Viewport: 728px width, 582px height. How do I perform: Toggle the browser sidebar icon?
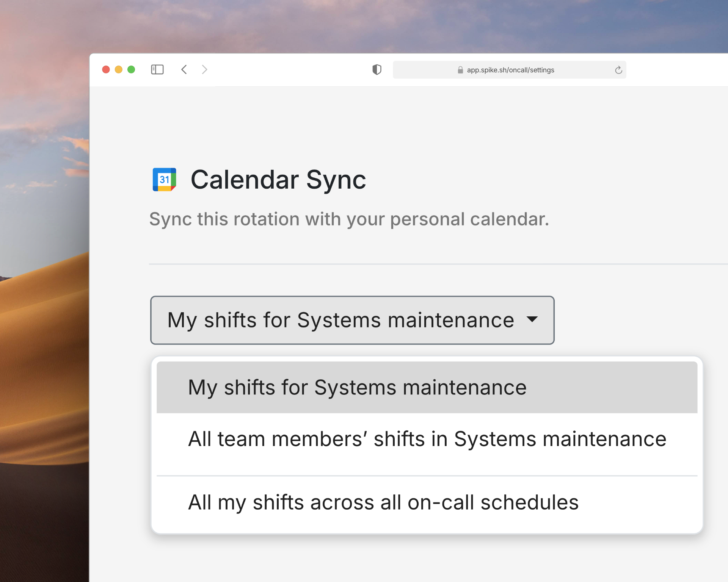157,70
